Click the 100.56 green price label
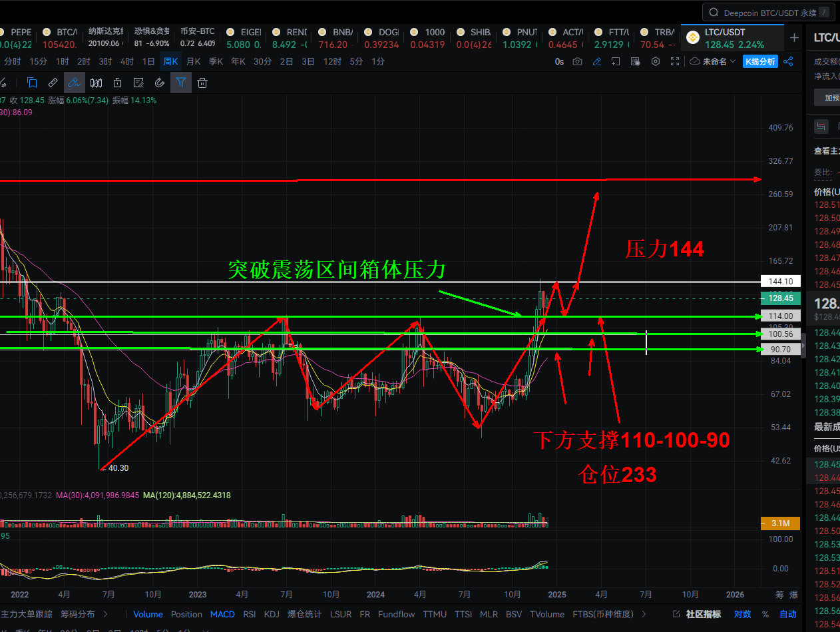 [x=781, y=334]
